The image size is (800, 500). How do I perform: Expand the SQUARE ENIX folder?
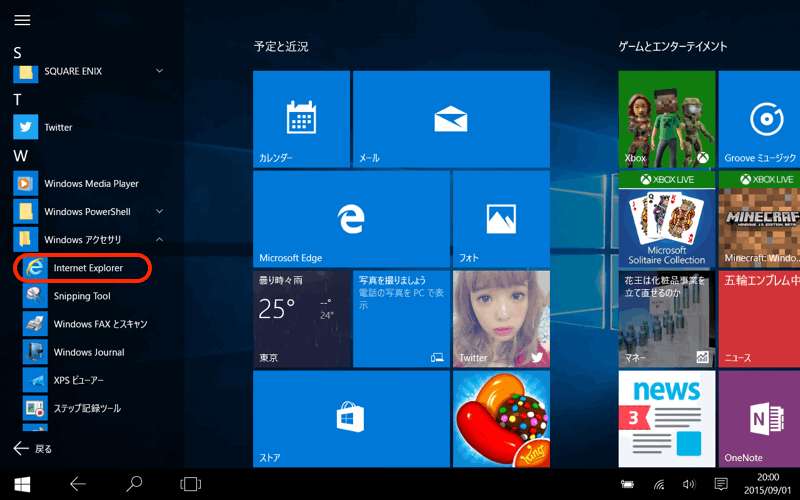160,71
